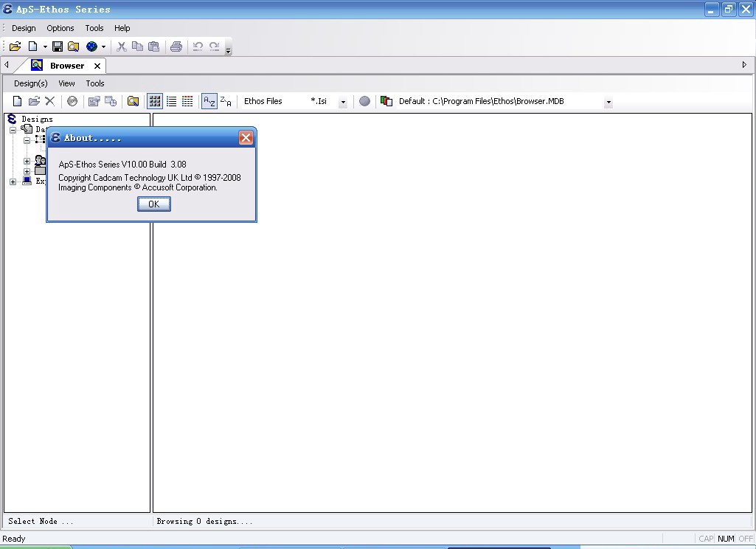Image resolution: width=756 pixels, height=549 pixels.
Task: Collapse the dotted-square sub-node
Action: click(27, 140)
